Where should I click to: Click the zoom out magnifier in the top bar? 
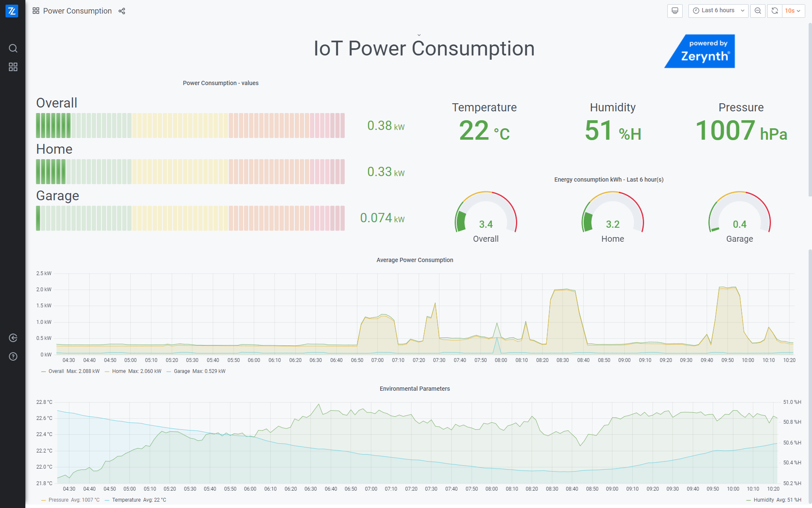click(x=757, y=11)
